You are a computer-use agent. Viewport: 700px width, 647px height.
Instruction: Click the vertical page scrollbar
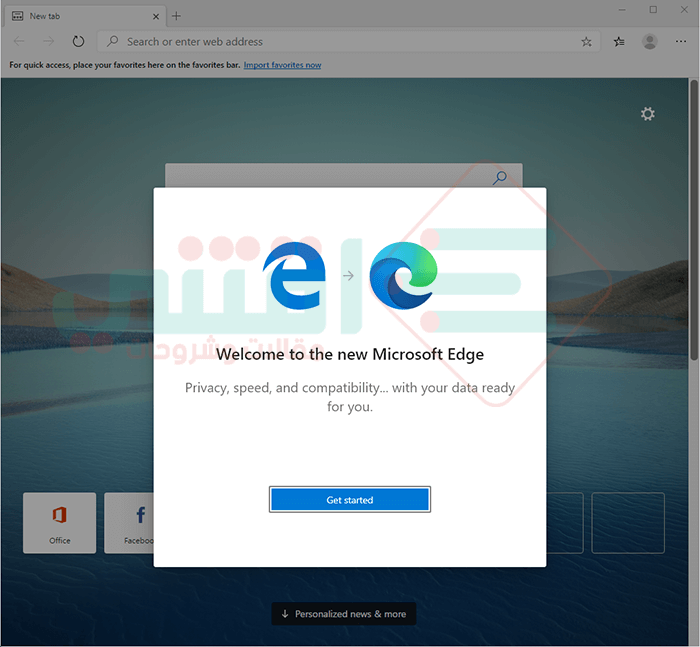coord(694,220)
